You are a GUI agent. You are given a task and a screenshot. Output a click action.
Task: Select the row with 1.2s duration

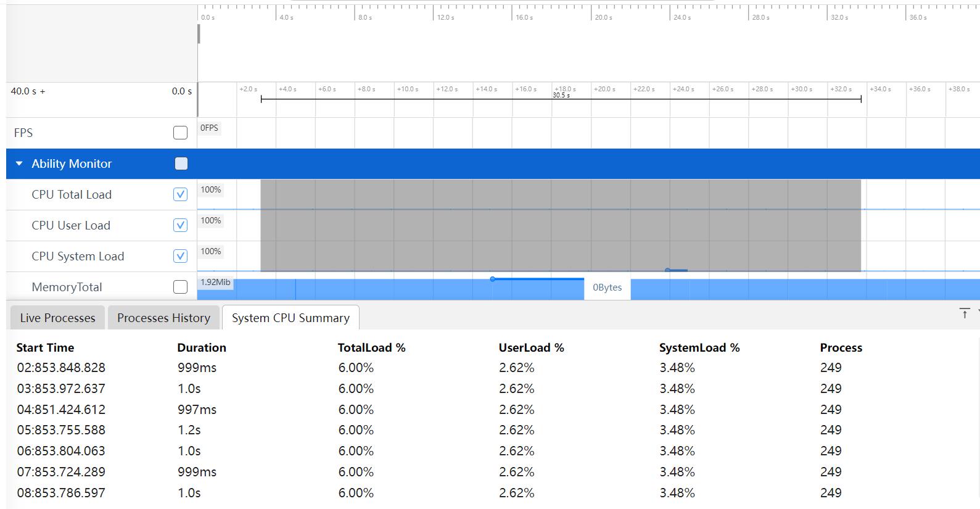click(x=189, y=430)
